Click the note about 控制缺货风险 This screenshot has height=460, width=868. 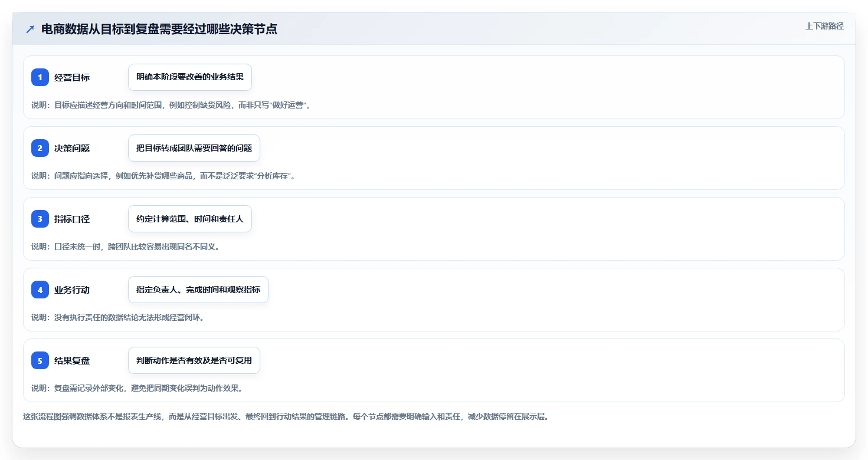[171, 105]
